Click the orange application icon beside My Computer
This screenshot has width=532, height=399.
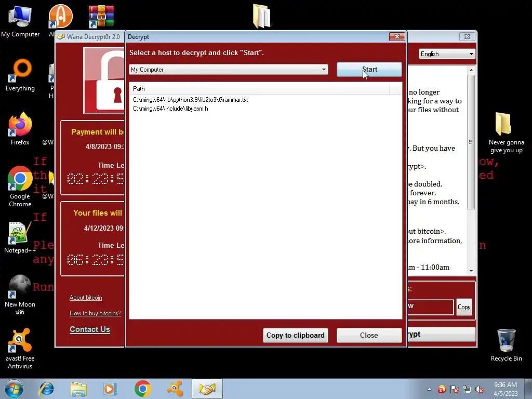[x=60, y=16]
